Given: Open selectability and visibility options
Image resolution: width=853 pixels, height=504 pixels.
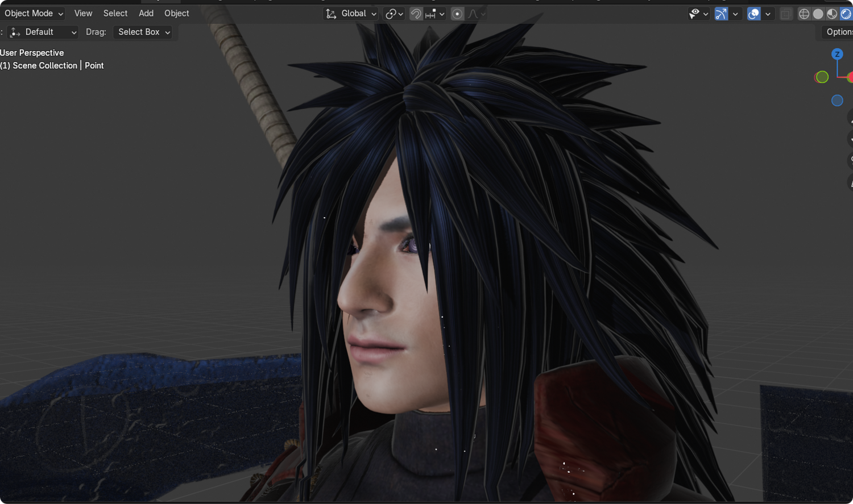Looking at the screenshot, I should [698, 14].
